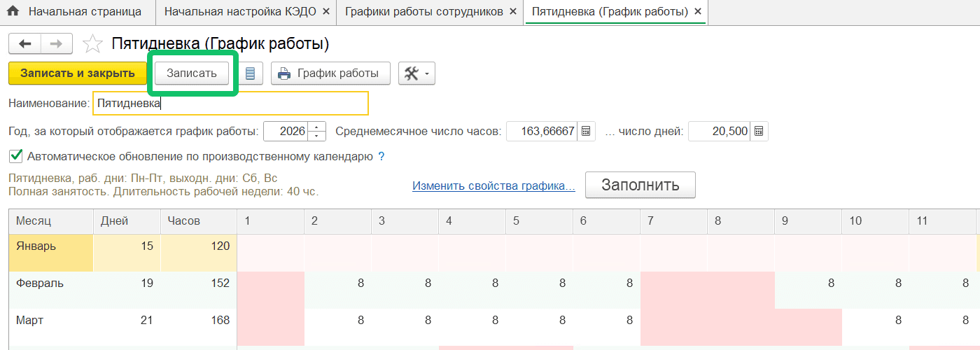Open the tools wrench dropdown menu

416,73
